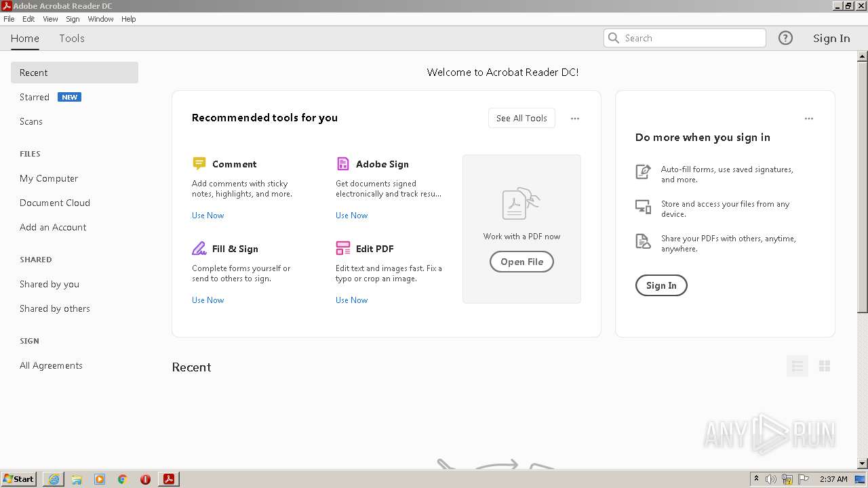The width and height of the screenshot is (868, 488).
Task: Click the Acrobat Reader taskbar icon
Action: point(169,479)
